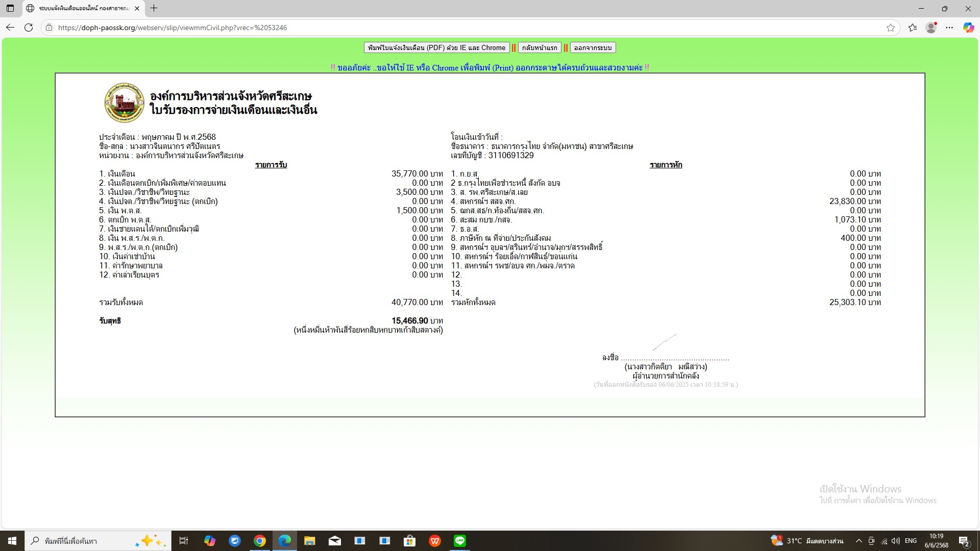Open Copilot sidebar icon in browser
The width and height of the screenshot is (980, 551).
pyautogui.click(x=968, y=28)
